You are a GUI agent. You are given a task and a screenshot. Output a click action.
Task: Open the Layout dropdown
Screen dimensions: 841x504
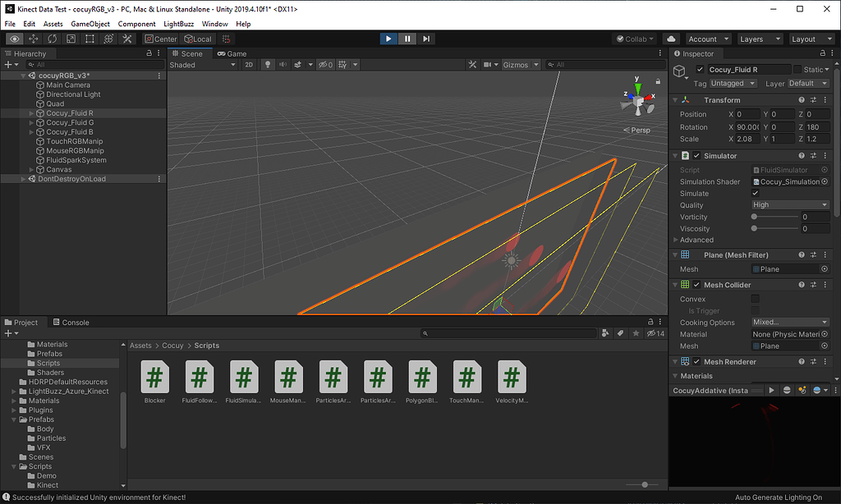click(x=809, y=39)
